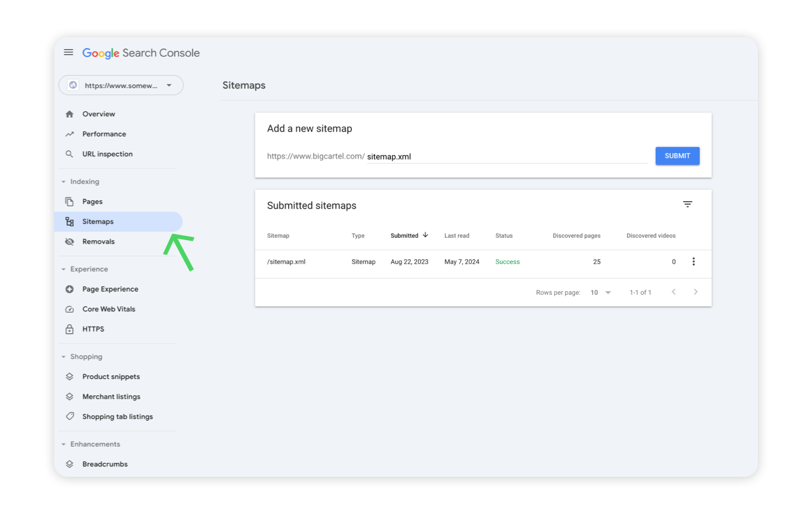This screenshot has height=514, width=812.
Task: Open Merchant listings report
Action: (x=111, y=397)
